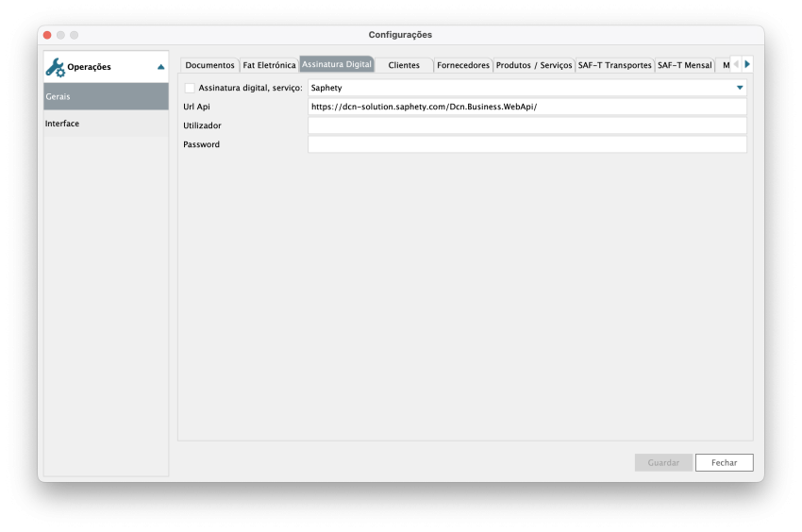Screen dimensions: 802x532
Task: Focus the Utilizador input field
Action: [526, 125]
